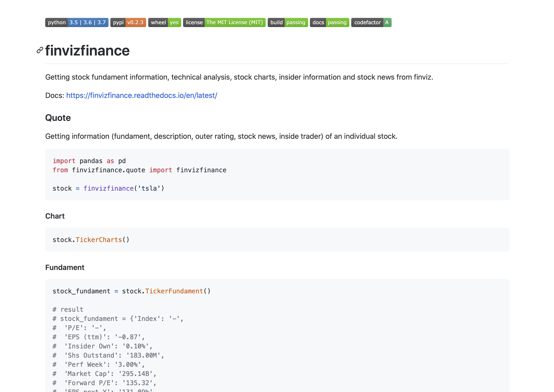Click the 'Forward P/E': '135.32' line
554x392 pixels.
click(x=105, y=383)
